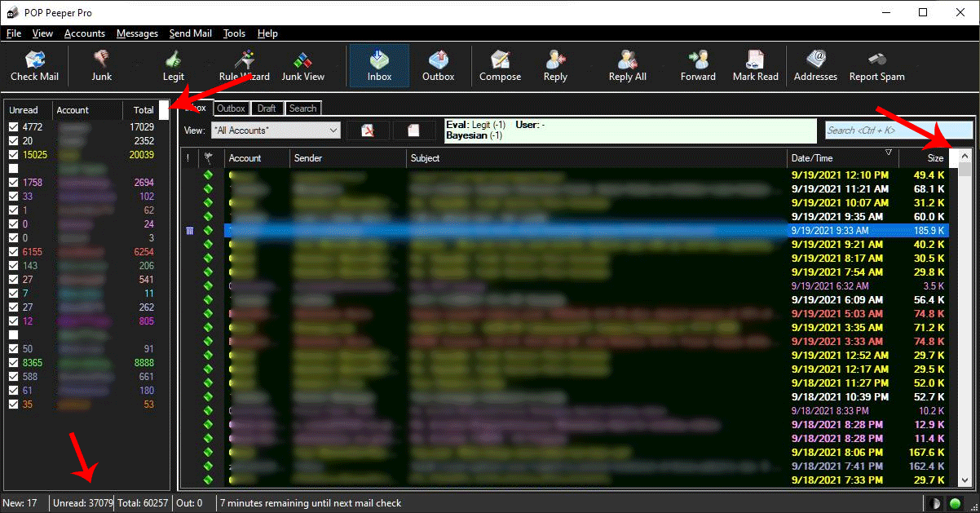Toggle checkbox for account totaling 2352
Image resolution: width=980 pixels, height=513 pixels.
pos(13,141)
